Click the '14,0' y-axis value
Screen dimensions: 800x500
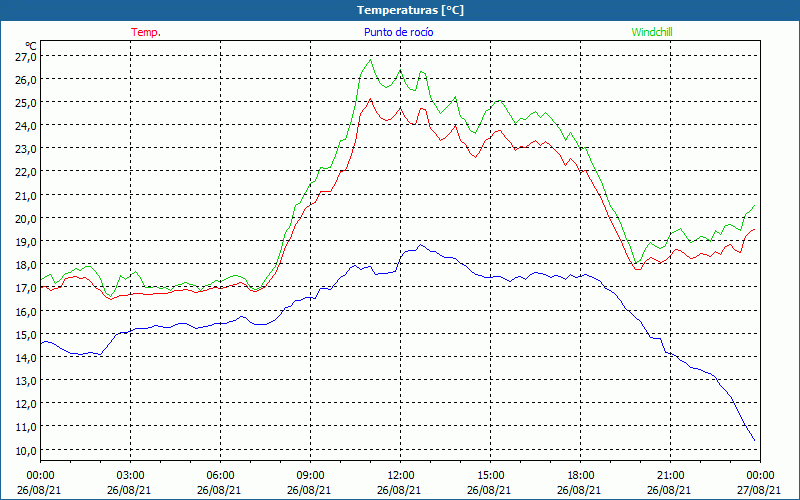click(26, 358)
